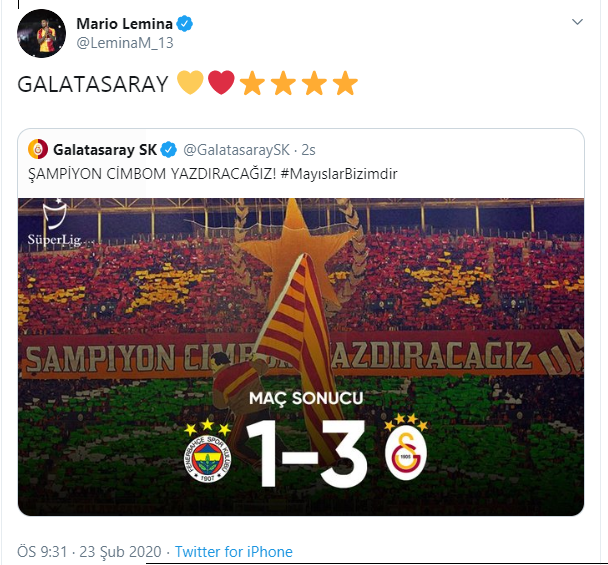Viewport: 608px width, 565px height.
Task: Open the match result stadium image
Action: click(x=301, y=357)
